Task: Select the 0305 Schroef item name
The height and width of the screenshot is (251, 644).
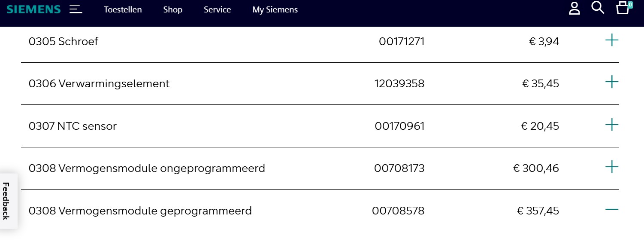Action: (x=63, y=41)
